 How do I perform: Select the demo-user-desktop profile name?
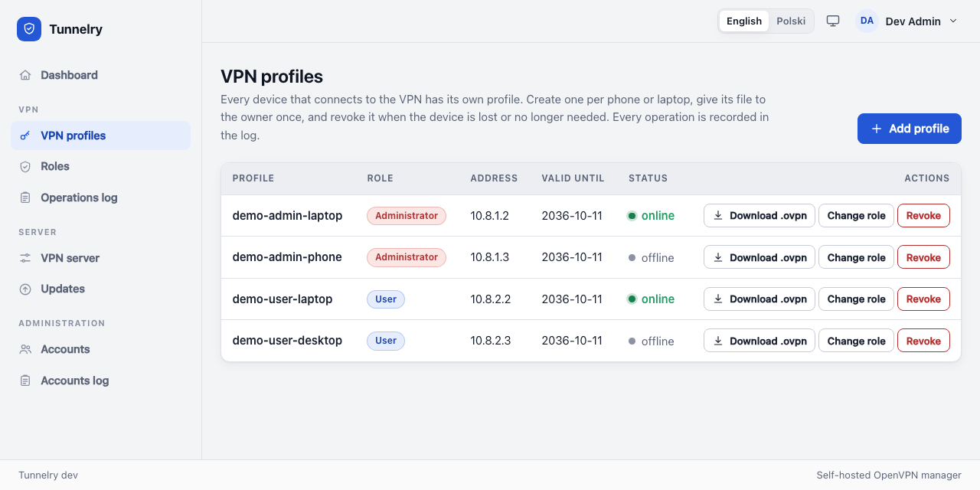coord(288,341)
